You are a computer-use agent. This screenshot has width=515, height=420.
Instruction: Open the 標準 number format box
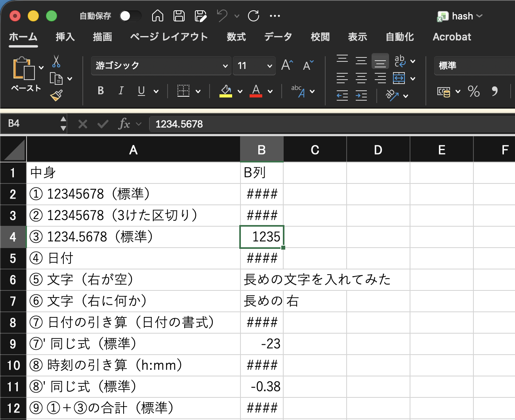475,66
